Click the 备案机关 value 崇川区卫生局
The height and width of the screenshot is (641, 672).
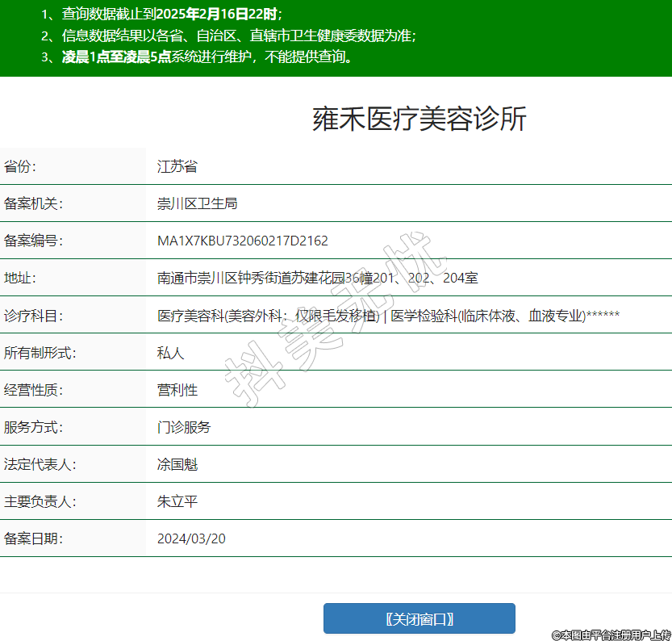pos(197,203)
